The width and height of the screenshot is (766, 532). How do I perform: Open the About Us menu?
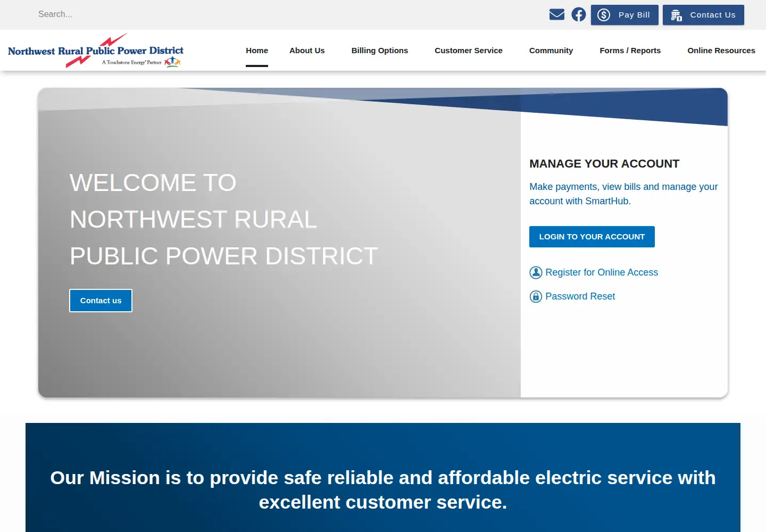tap(307, 51)
